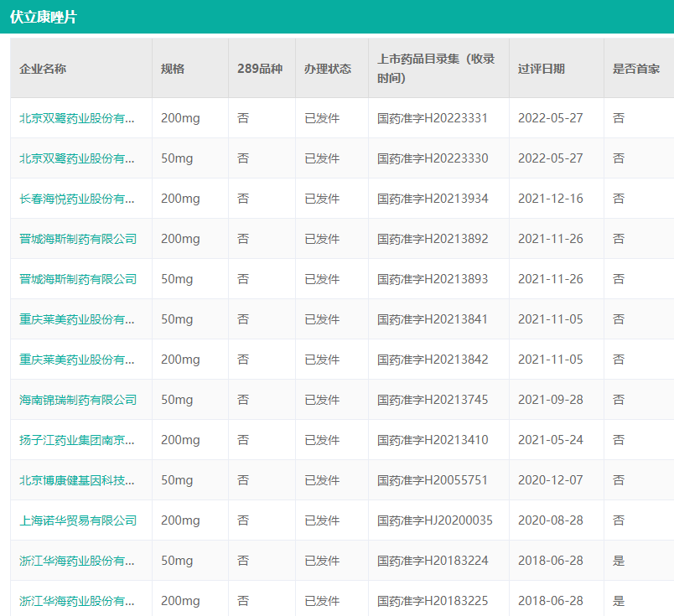
Task: Select 北京博康健基因科技 company link
Action: (77, 480)
